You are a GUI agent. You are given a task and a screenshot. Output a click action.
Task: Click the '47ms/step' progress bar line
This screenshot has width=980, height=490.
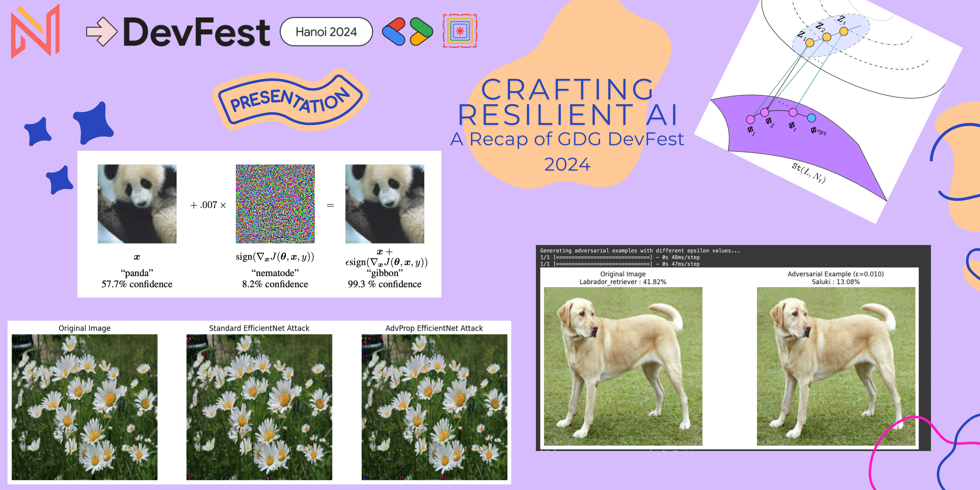pyautogui.click(x=620, y=264)
